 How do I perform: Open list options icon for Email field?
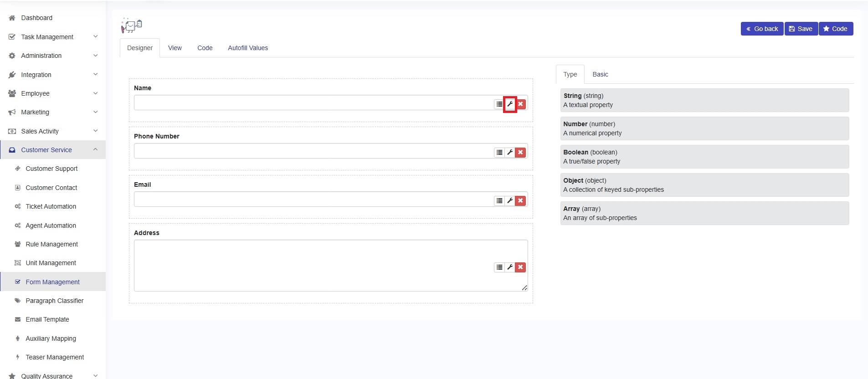[x=499, y=201]
